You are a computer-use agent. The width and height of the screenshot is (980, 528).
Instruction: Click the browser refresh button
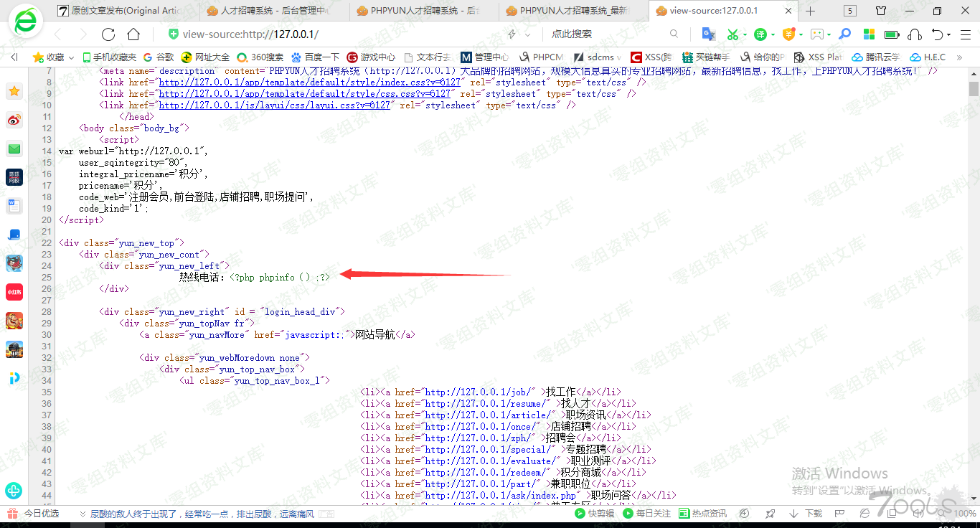coord(108,34)
